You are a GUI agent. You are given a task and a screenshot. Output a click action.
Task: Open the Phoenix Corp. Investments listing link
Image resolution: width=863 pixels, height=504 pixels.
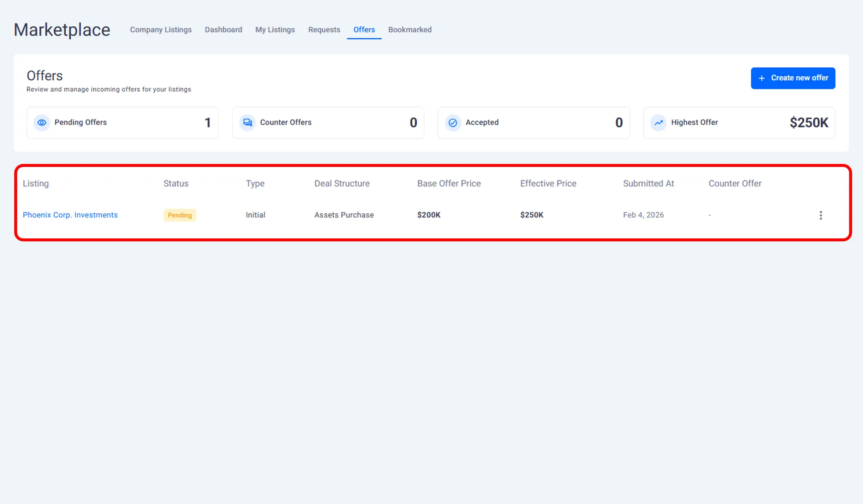(x=70, y=215)
